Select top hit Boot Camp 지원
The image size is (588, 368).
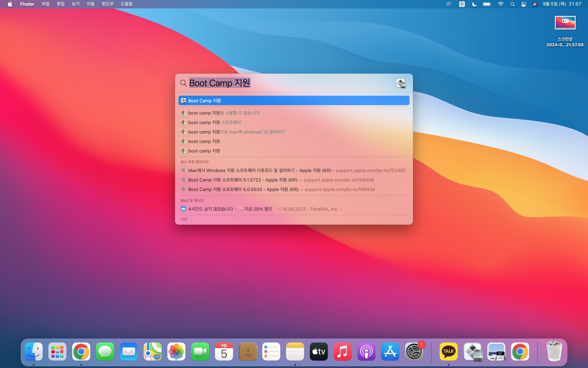point(294,101)
